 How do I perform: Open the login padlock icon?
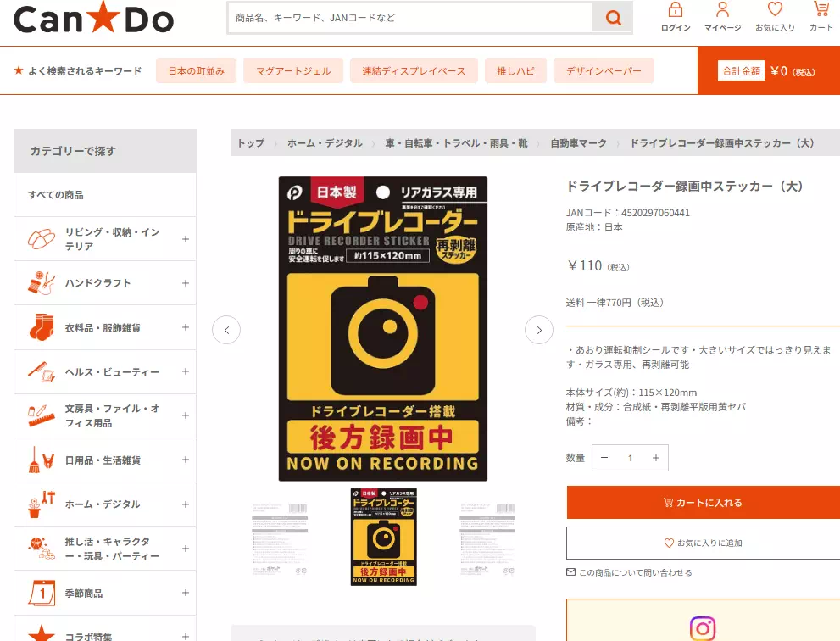coord(676,12)
